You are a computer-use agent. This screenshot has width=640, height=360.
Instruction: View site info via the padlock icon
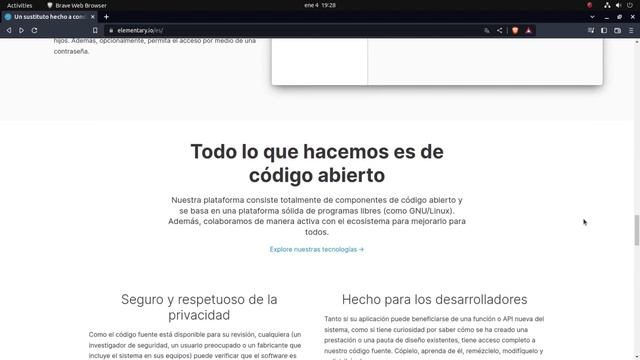[111, 30]
